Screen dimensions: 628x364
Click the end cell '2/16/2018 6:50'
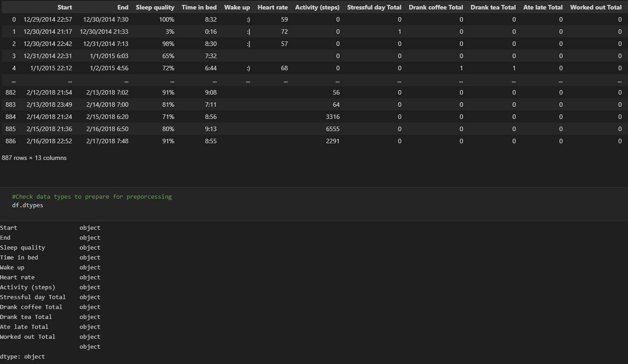107,129
